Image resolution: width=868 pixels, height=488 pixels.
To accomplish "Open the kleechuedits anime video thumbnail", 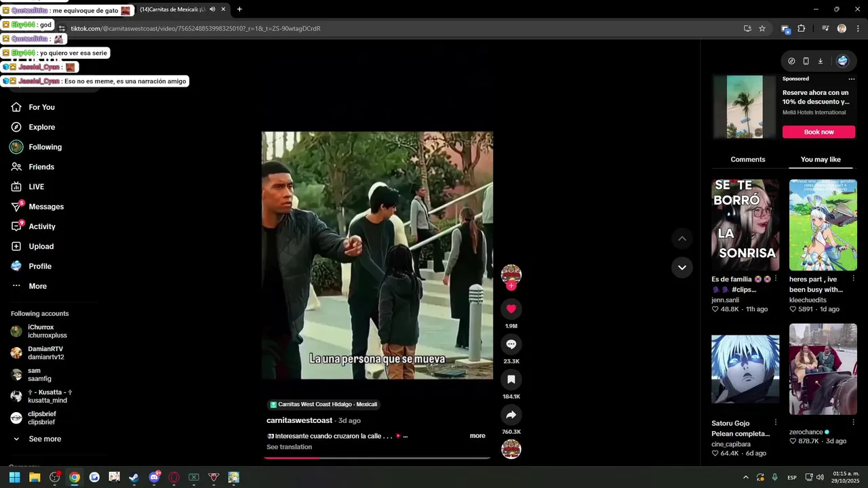I will click(x=823, y=225).
